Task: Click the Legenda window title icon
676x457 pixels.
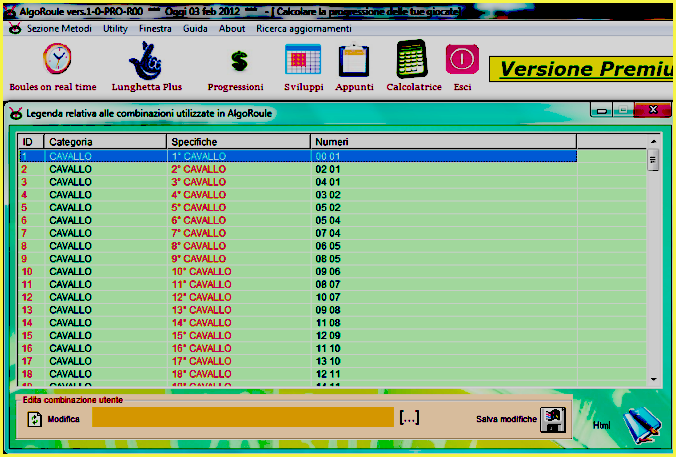Action: click(16, 114)
